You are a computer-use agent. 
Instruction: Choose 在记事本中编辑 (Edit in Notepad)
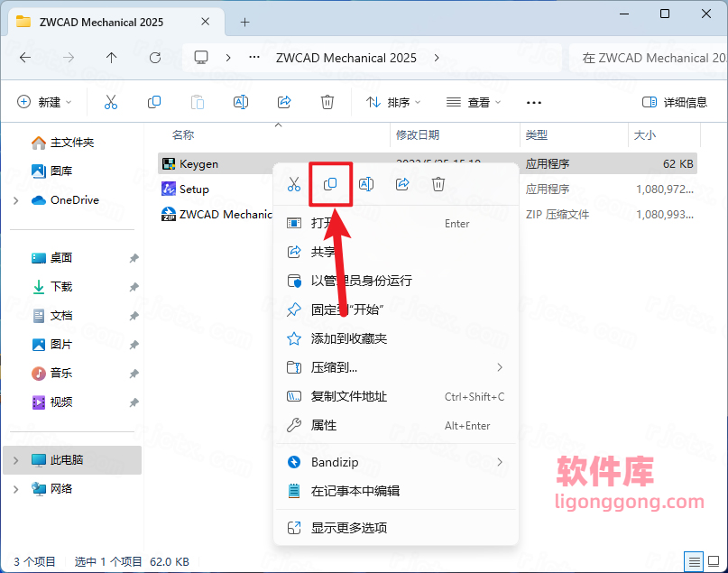395,491
